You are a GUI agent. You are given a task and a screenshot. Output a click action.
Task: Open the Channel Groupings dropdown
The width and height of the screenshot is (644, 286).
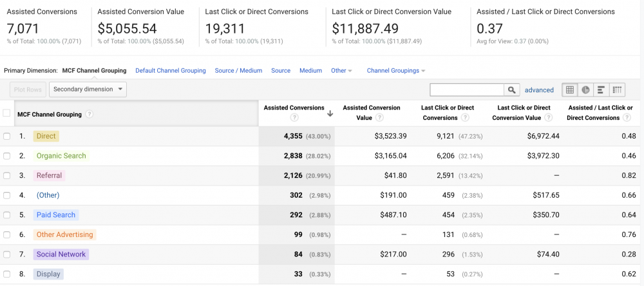click(x=395, y=71)
